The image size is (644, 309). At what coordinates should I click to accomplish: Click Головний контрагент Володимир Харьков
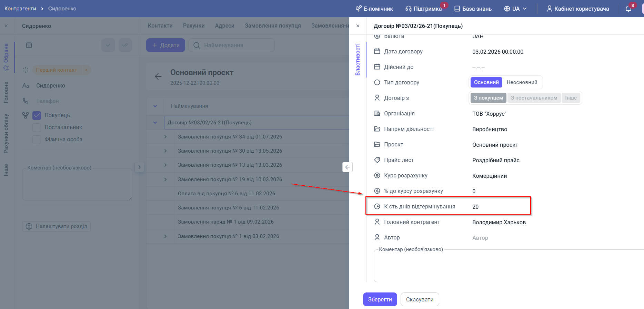(499, 222)
